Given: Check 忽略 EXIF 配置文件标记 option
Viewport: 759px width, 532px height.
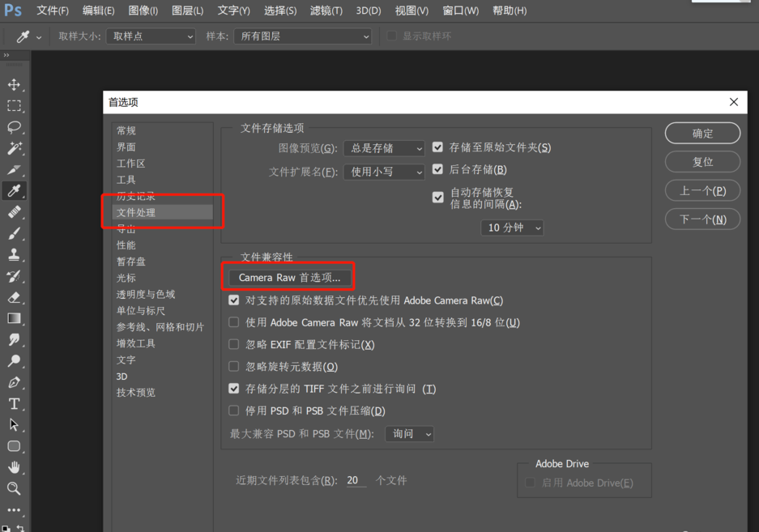Looking at the screenshot, I should [234, 344].
